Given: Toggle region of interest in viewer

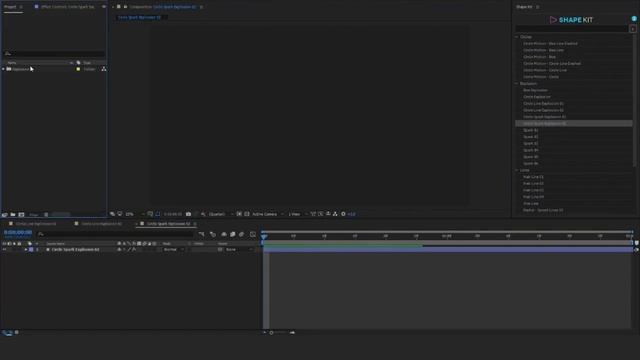Looking at the screenshot, I should click(239, 214).
